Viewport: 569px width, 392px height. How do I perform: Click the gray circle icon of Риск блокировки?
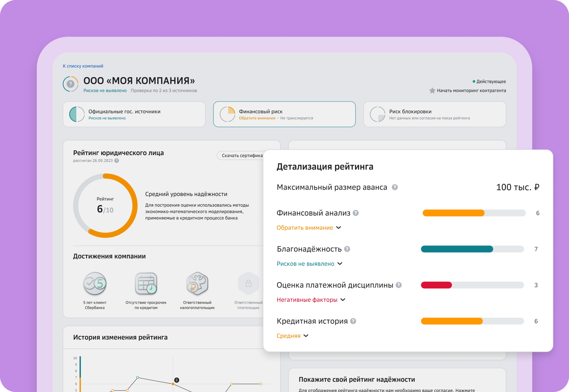pos(377,114)
